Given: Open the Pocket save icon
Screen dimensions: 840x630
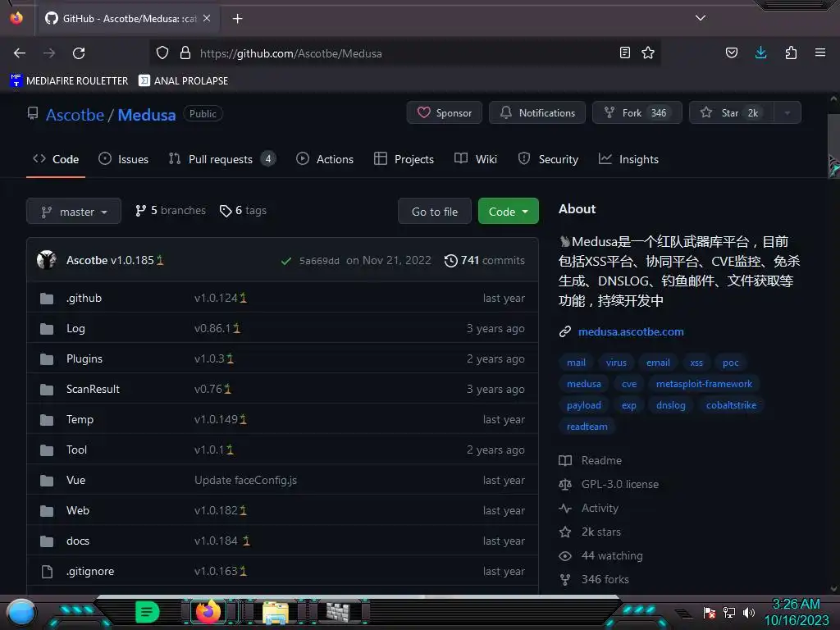Looking at the screenshot, I should (x=731, y=52).
